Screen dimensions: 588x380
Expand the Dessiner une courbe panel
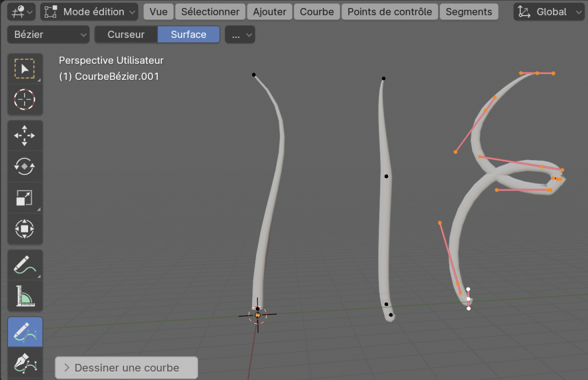tap(126, 368)
